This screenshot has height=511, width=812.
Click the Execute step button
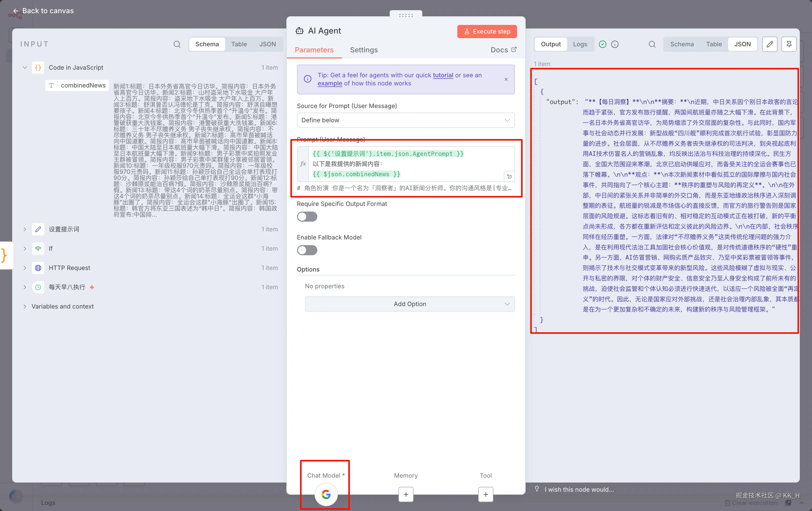tap(487, 31)
